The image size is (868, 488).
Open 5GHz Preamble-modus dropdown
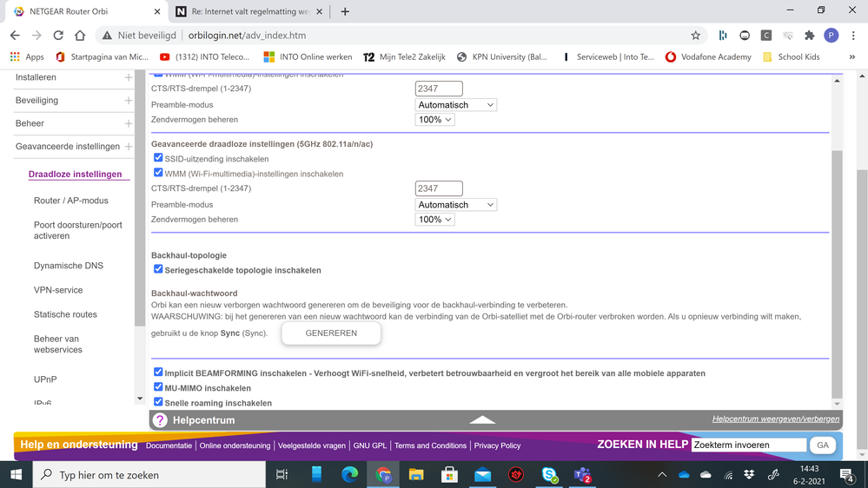click(x=455, y=205)
